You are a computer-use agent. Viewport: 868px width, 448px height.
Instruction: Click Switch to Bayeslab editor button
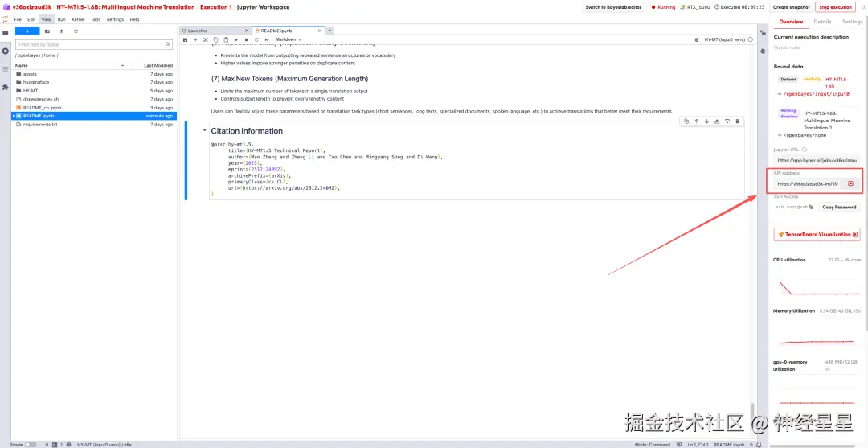click(613, 7)
